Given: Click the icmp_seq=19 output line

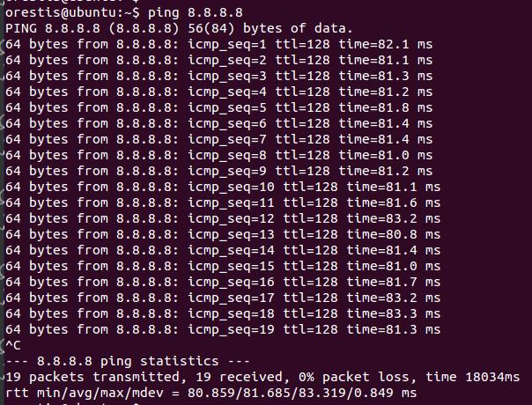Looking at the screenshot, I should point(223,329).
